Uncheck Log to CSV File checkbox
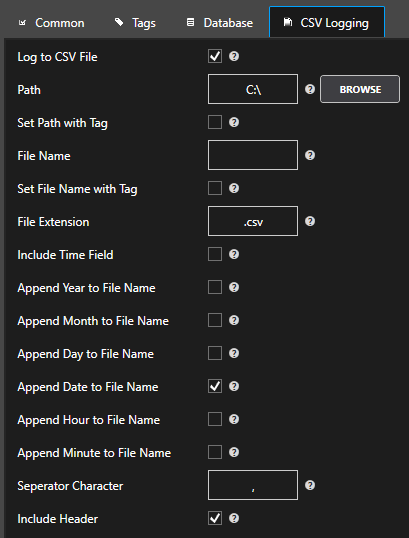Image resolution: width=409 pixels, height=538 pixels. [x=215, y=56]
